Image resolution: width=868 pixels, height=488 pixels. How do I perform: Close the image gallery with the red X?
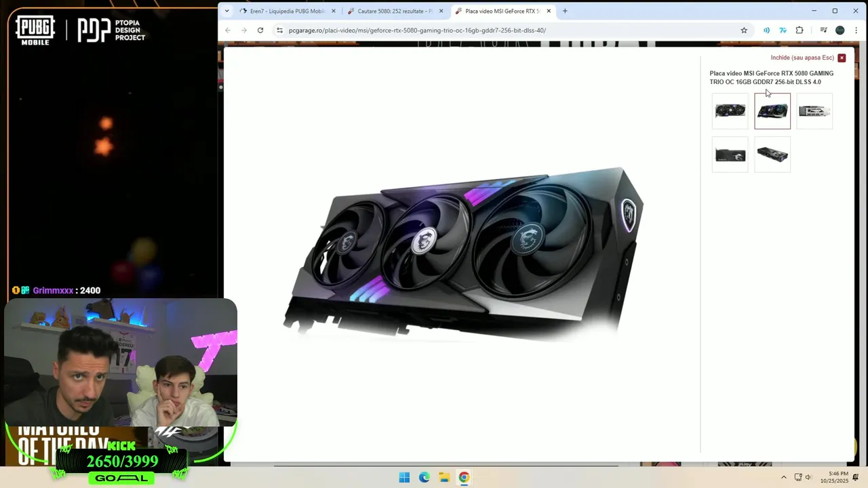[x=842, y=58]
